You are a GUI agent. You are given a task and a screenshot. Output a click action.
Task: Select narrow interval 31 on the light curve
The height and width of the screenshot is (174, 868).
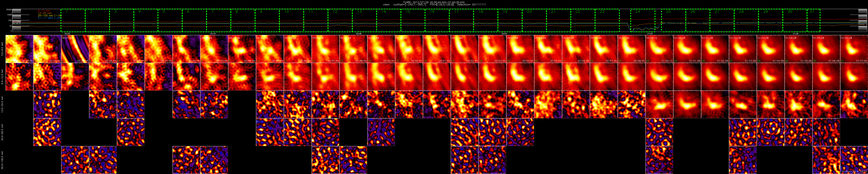click(x=813, y=21)
